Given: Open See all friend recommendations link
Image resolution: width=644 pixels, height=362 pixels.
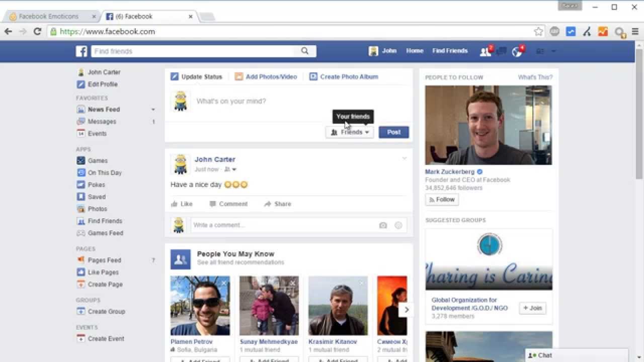Looking at the screenshot, I should click(x=240, y=262).
